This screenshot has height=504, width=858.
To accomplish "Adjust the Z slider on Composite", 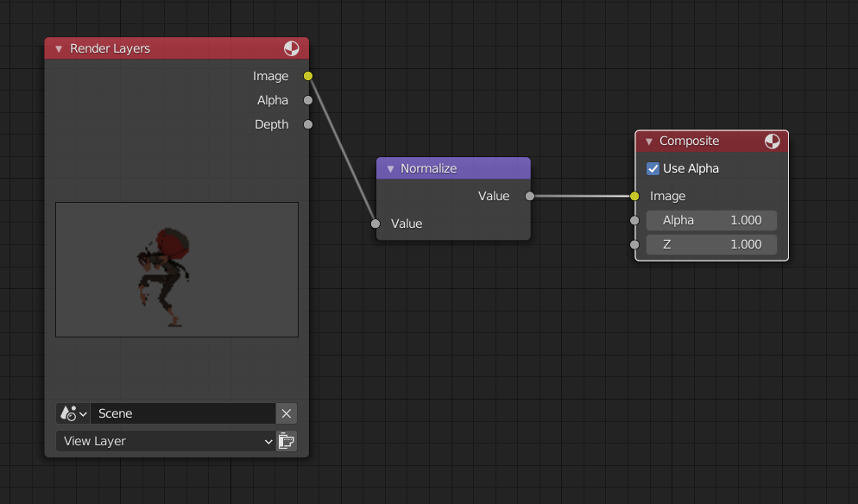I will coord(710,244).
